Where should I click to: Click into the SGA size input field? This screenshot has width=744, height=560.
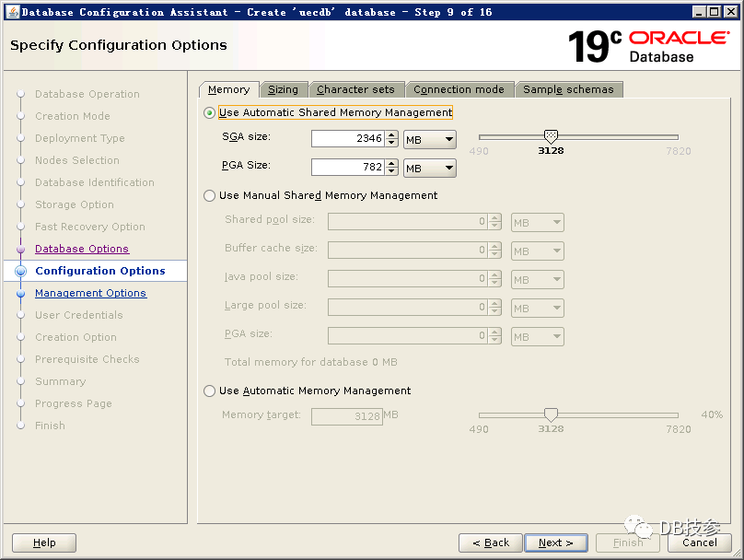coord(346,139)
